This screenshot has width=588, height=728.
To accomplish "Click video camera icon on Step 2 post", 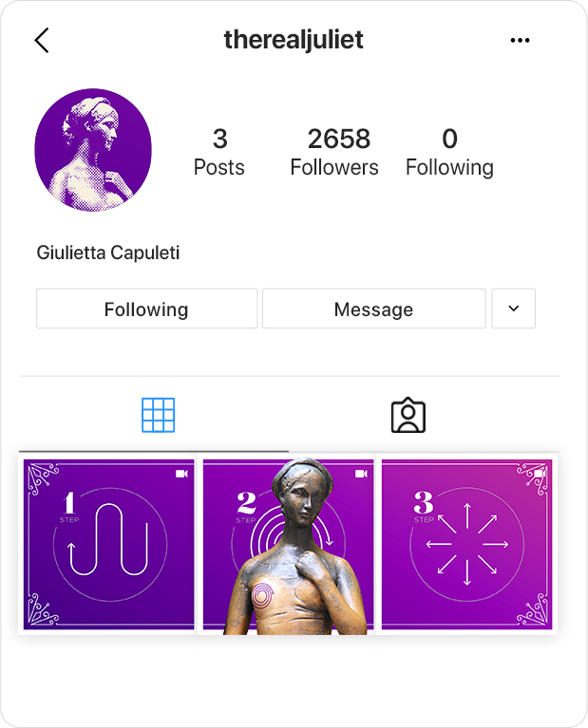I will (361, 474).
